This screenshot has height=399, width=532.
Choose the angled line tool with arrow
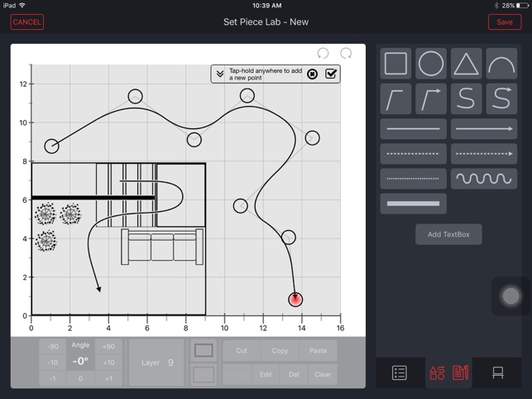[431, 99]
